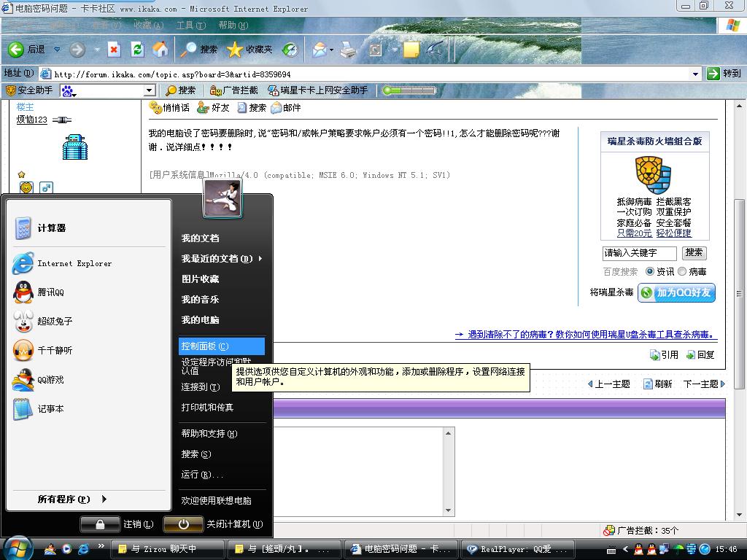Click the 加为QQ好友 button

pos(676,292)
